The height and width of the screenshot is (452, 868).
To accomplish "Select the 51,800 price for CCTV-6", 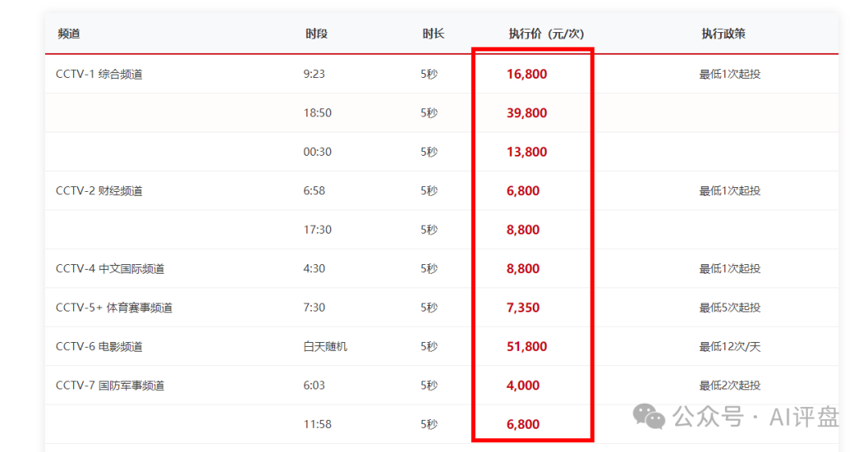I will point(526,347).
